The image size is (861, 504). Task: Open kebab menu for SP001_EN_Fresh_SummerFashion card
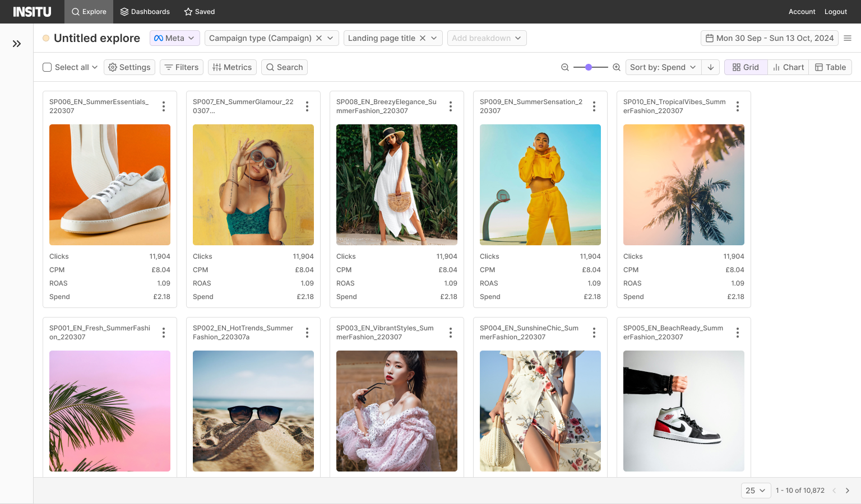(x=164, y=333)
